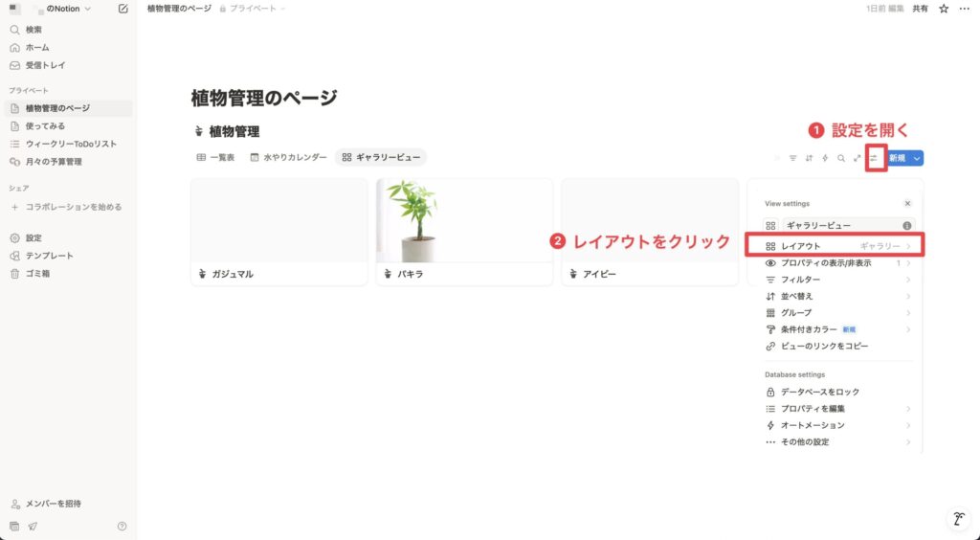Expand dropdown arrow beside 新規 button
This screenshot has height=540, width=980.
(916, 158)
